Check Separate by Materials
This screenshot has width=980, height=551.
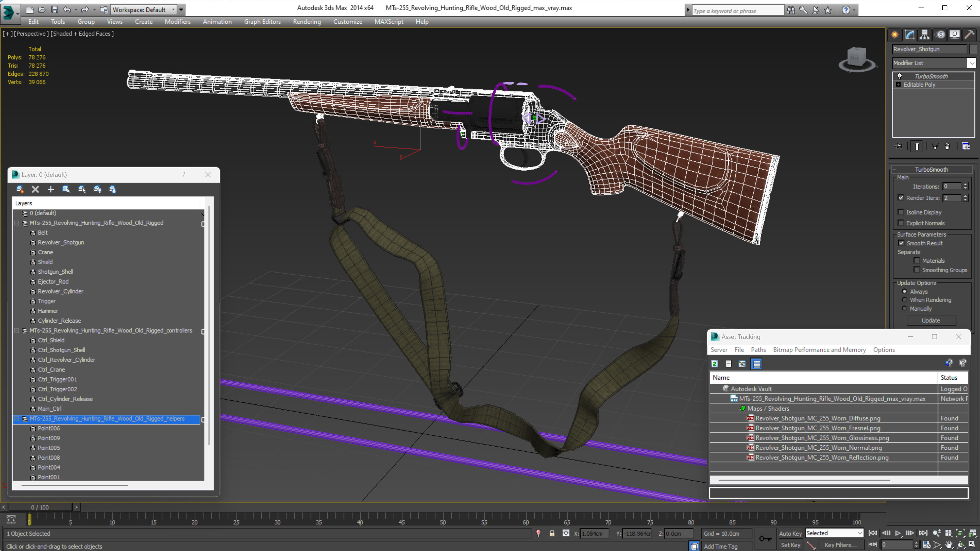tap(917, 261)
